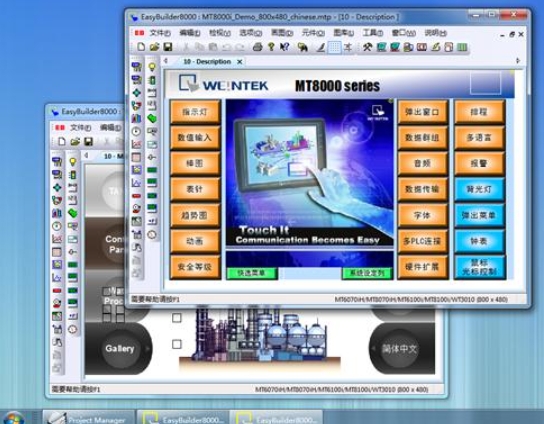Click the orange 数值输入 button

[x=195, y=138]
